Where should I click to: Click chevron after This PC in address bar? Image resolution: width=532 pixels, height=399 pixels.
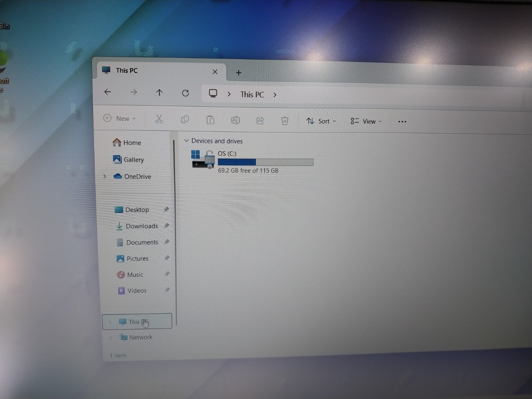pyautogui.click(x=275, y=95)
